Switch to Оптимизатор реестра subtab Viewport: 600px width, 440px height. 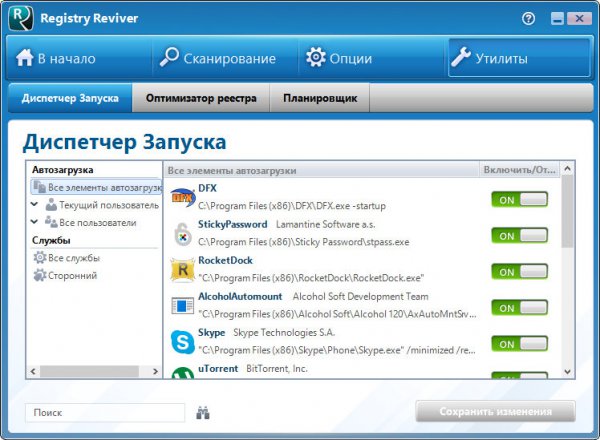point(201,98)
